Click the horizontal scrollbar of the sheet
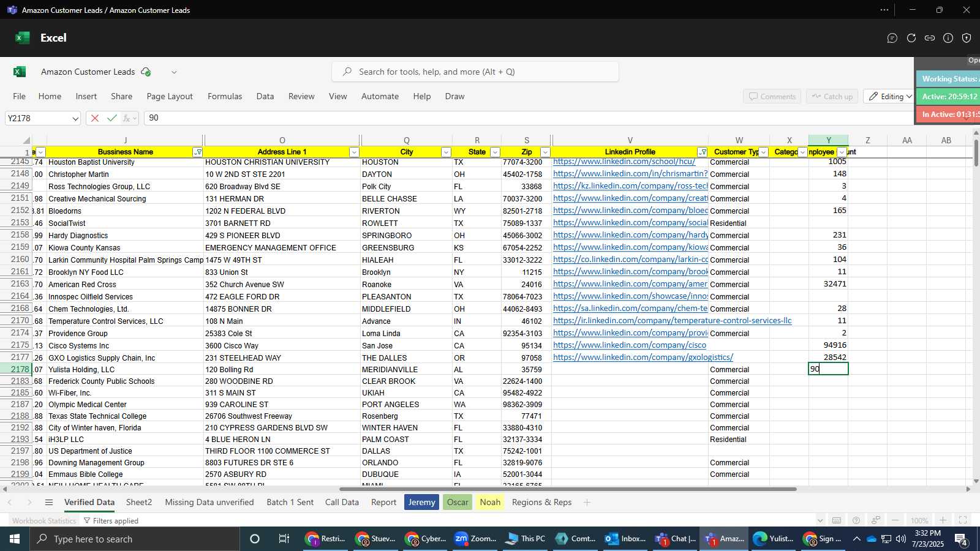The height and width of the screenshot is (551, 980). tap(568, 489)
